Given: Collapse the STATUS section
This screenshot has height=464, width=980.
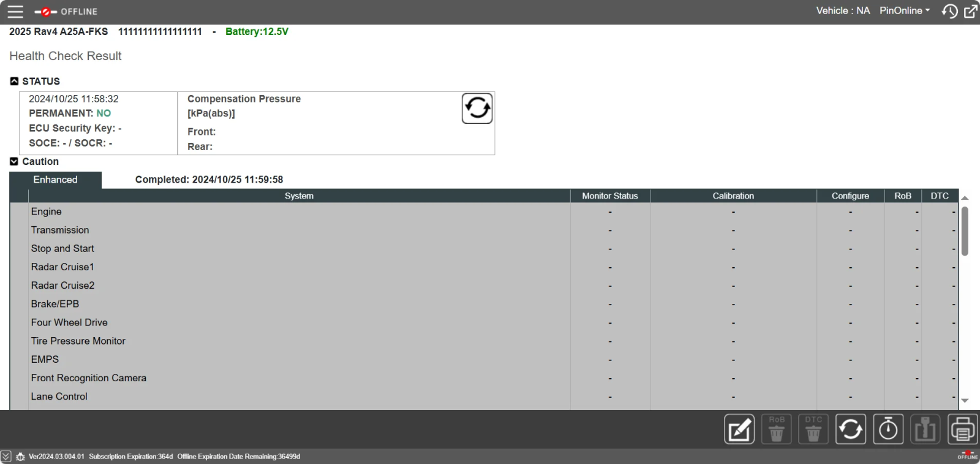Looking at the screenshot, I should (14, 81).
